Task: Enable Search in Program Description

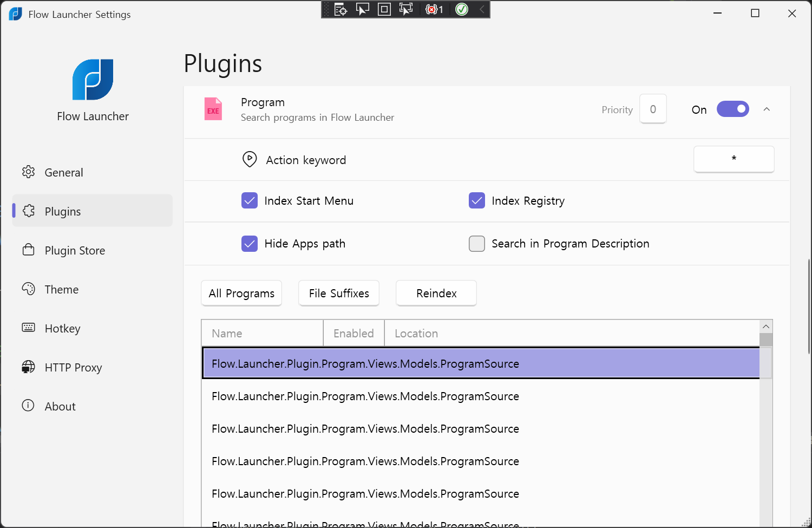Action: (x=477, y=244)
